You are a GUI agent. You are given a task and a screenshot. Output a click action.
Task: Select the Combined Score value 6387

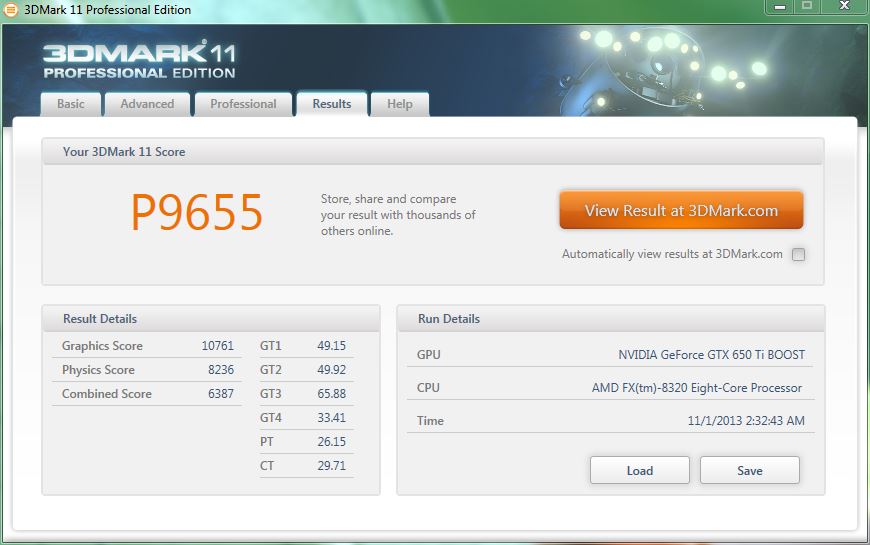coord(221,393)
